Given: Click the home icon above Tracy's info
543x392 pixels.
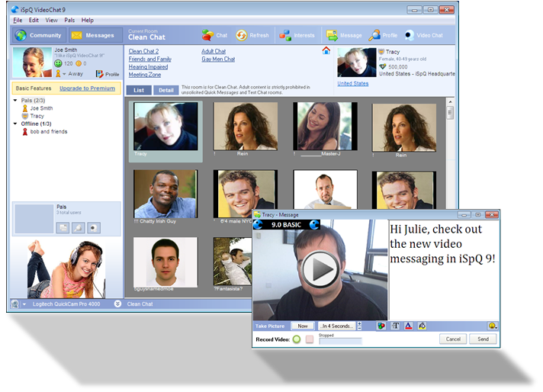Looking at the screenshot, I should pos(326,50).
